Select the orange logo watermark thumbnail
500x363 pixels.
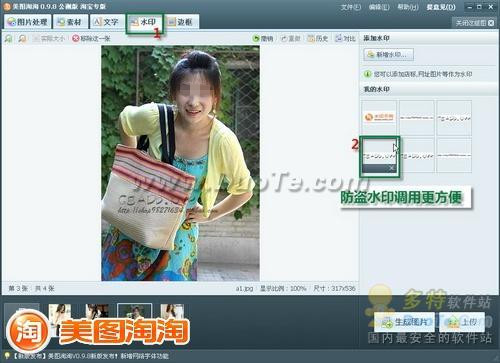379,117
